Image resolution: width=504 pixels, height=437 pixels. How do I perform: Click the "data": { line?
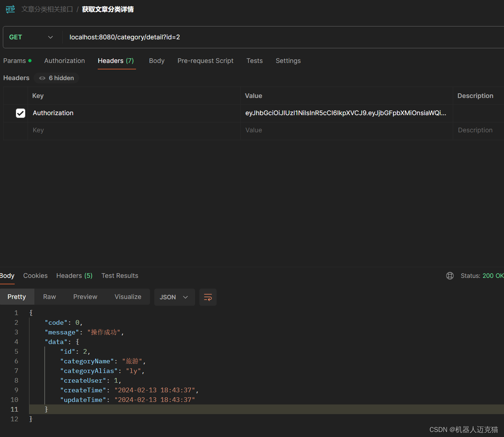(x=62, y=342)
